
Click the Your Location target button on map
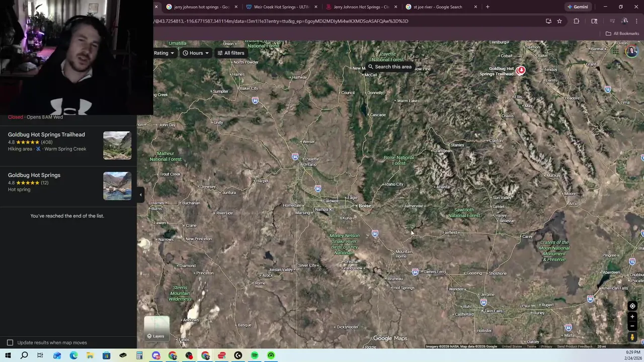(632, 306)
